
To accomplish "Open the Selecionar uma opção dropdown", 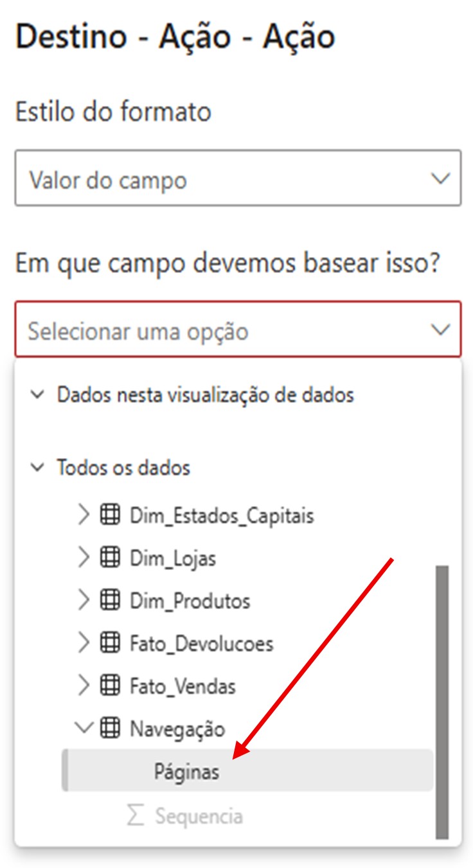I will pyautogui.click(x=238, y=330).
